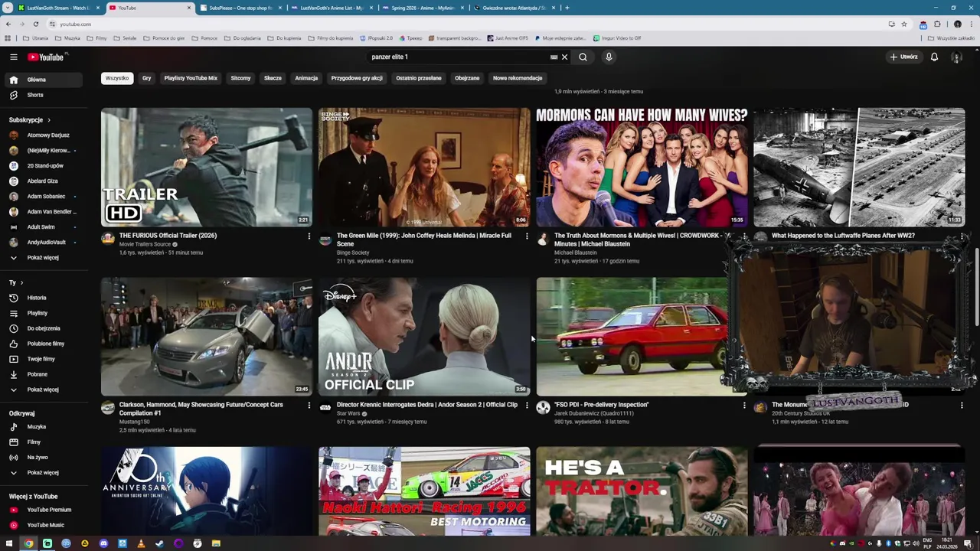Select the Wszystko filter chip
The image size is (980, 551).
coord(117,78)
